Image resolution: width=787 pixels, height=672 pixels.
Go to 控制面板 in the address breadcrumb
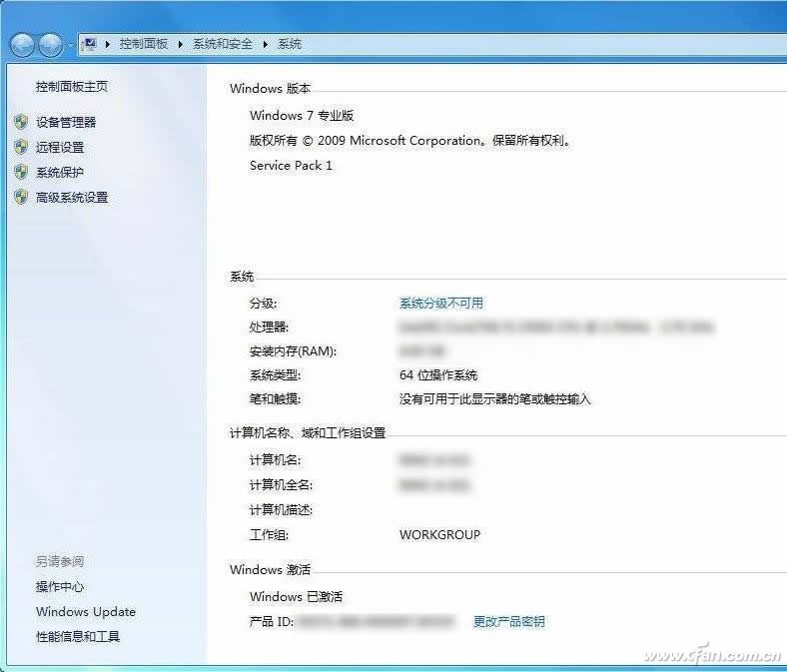coord(144,44)
